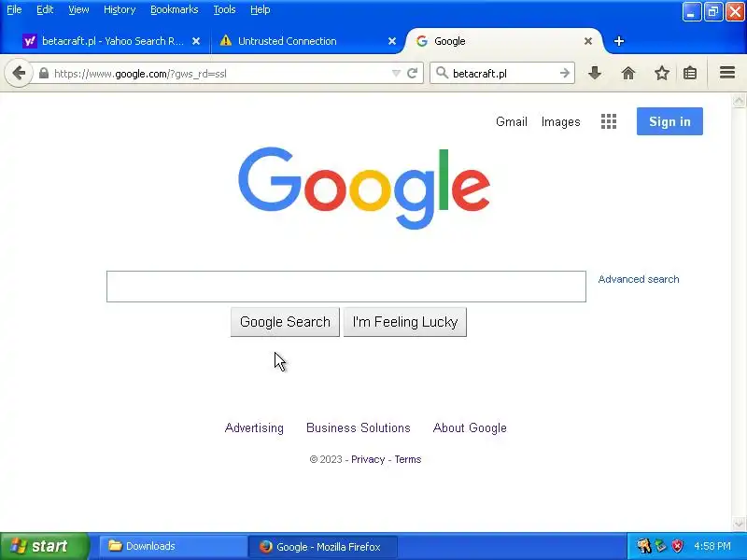747x560 pixels.
Task: Open the Windows start button
Action: point(44,546)
